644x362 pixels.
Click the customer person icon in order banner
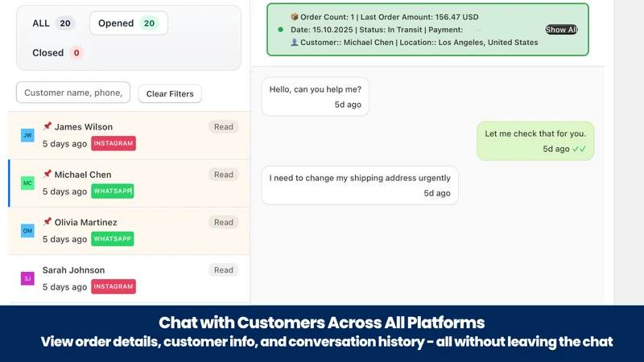click(x=294, y=43)
